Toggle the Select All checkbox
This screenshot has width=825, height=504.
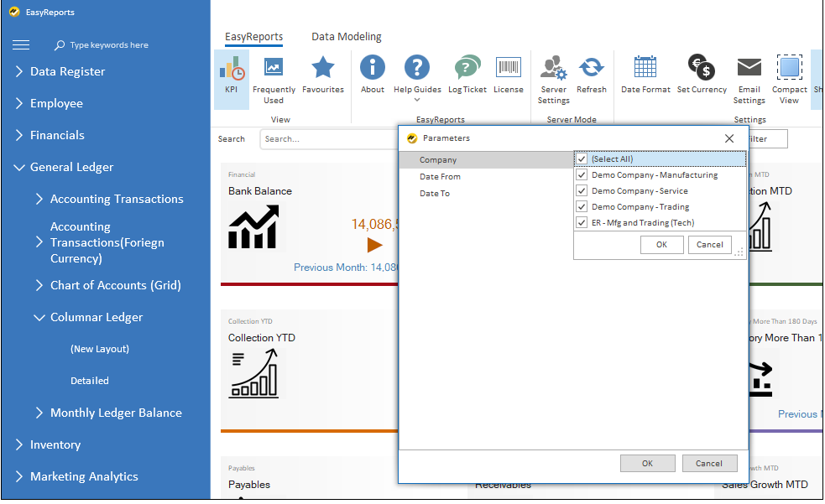(582, 158)
